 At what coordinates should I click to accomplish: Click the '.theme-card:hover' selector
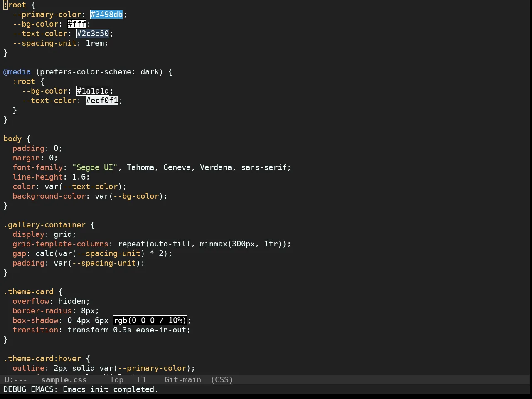[42, 359]
